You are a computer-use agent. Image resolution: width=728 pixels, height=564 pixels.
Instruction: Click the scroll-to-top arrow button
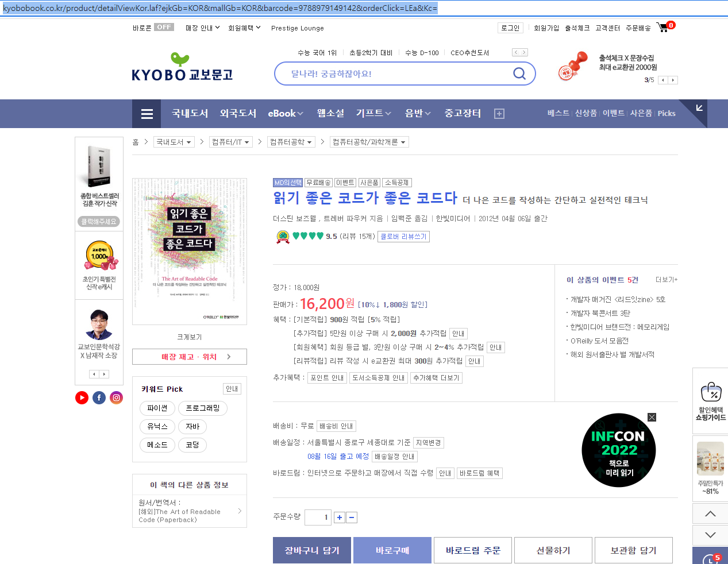710,513
